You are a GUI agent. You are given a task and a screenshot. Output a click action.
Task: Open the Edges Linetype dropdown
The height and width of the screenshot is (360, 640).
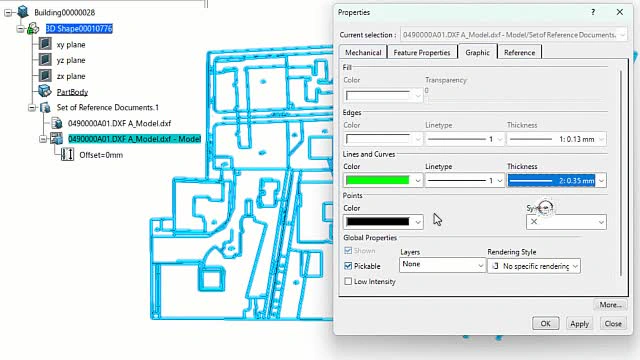(x=500, y=139)
